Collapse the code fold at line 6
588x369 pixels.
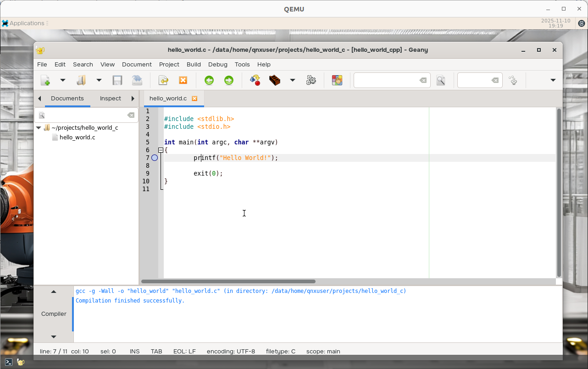(x=161, y=150)
